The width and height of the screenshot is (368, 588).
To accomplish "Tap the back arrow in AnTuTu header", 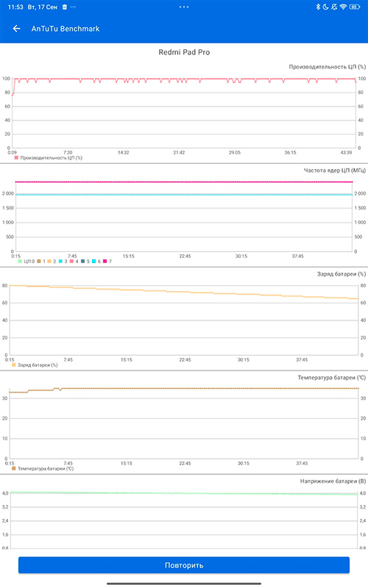I will (16, 29).
